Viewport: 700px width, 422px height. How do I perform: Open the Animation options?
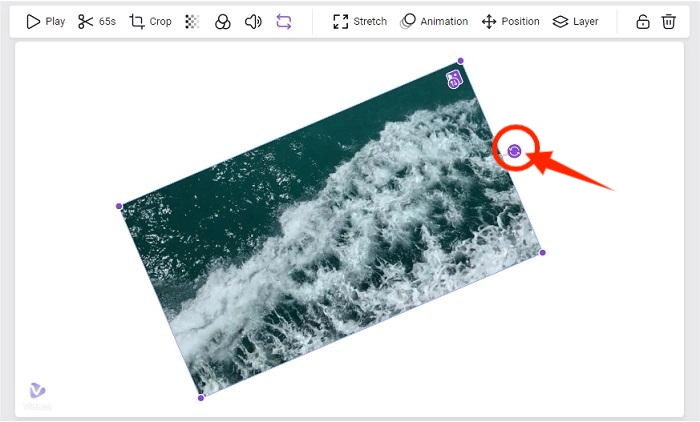pos(434,21)
